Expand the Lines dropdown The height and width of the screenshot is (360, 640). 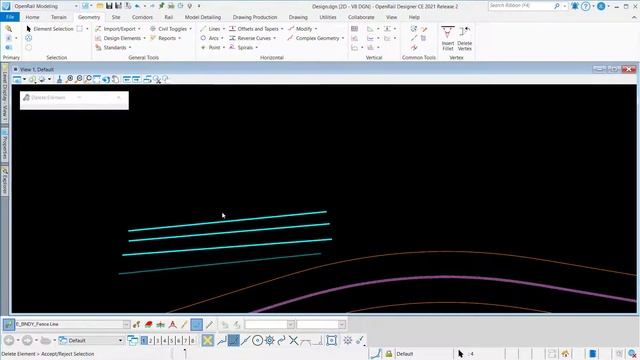tap(212, 29)
